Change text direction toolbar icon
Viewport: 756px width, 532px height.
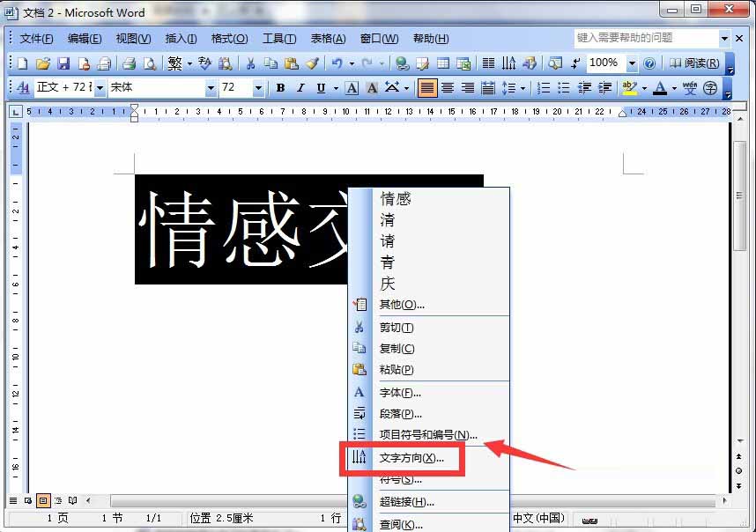[508, 63]
